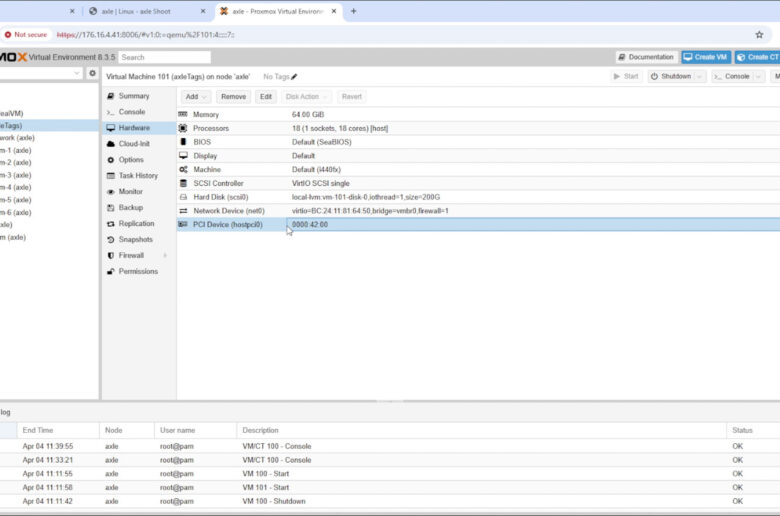Select the Network Device (net0) row
The height and width of the screenshot is (516, 780).
click(478, 211)
